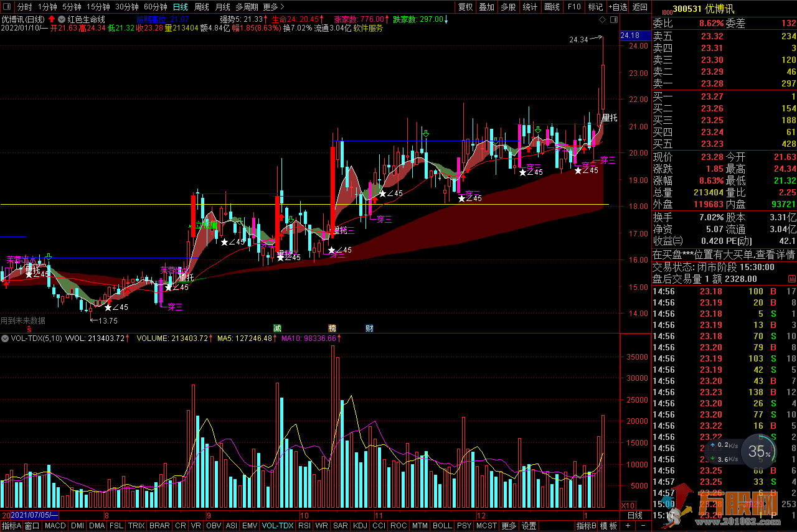
Task: Open the chart toolbar icon at top-left corner
Action: [x=6, y=7]
